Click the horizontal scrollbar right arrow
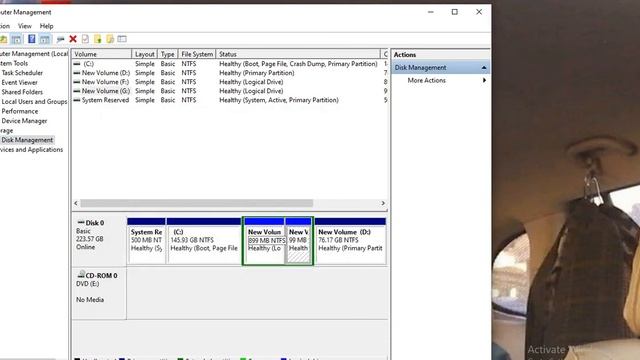This screenshot has height=360, width=640. [383, 203]
